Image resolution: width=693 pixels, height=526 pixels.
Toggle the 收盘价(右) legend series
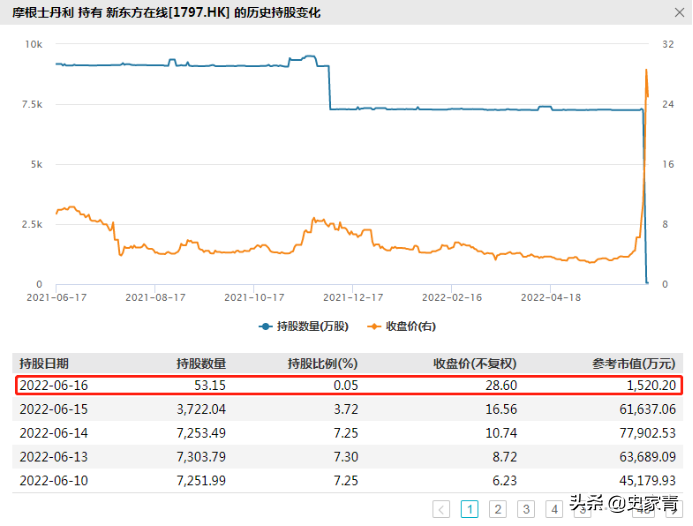click(x=401, y=326)
